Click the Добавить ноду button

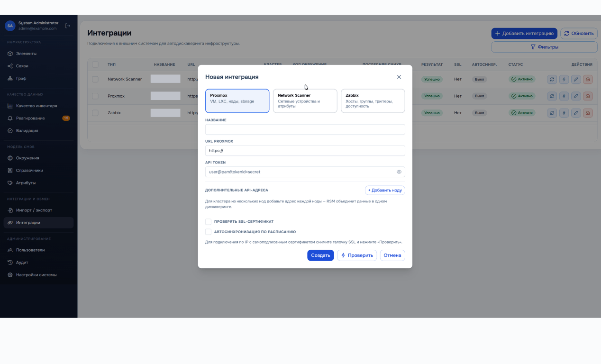385,190
